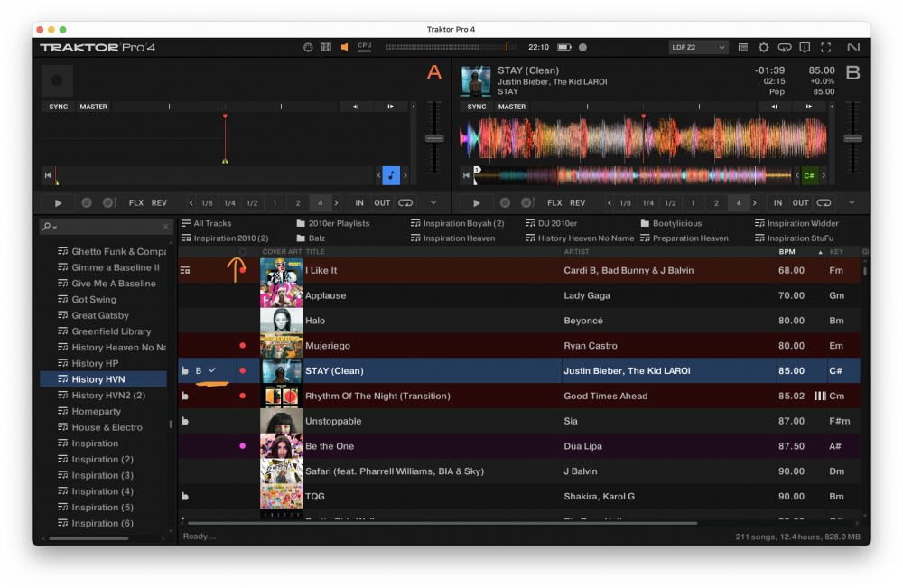
Task: Open Preferences with the gear icon
Action: tap(764, 47)
